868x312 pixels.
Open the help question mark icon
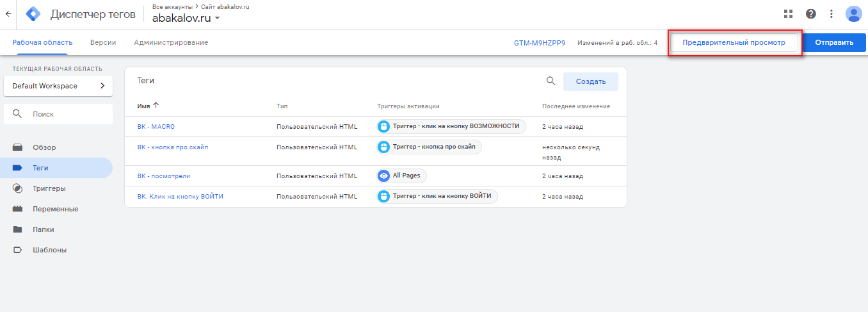coord(810,13)
